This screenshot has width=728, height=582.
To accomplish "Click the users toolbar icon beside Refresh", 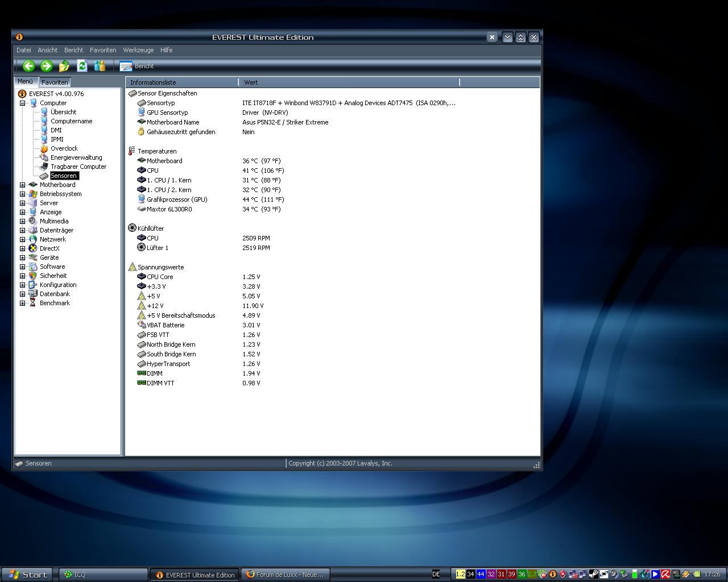I will (100, 66).
